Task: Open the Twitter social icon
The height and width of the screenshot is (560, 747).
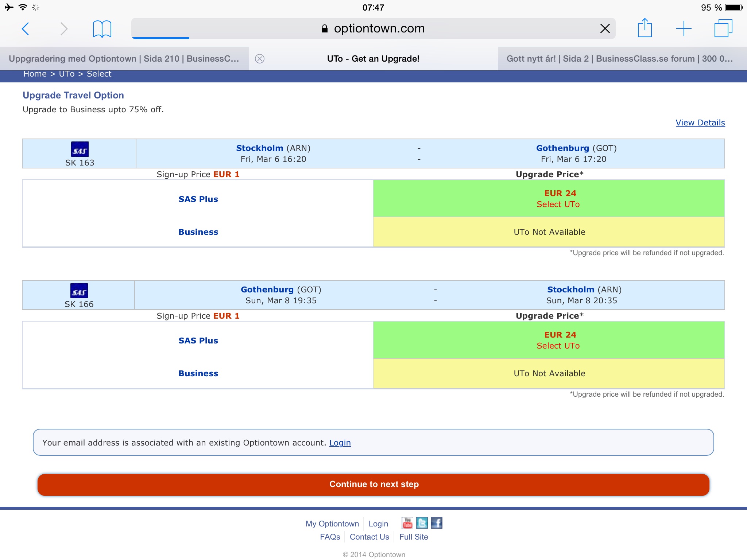Action: pos(422,523)
